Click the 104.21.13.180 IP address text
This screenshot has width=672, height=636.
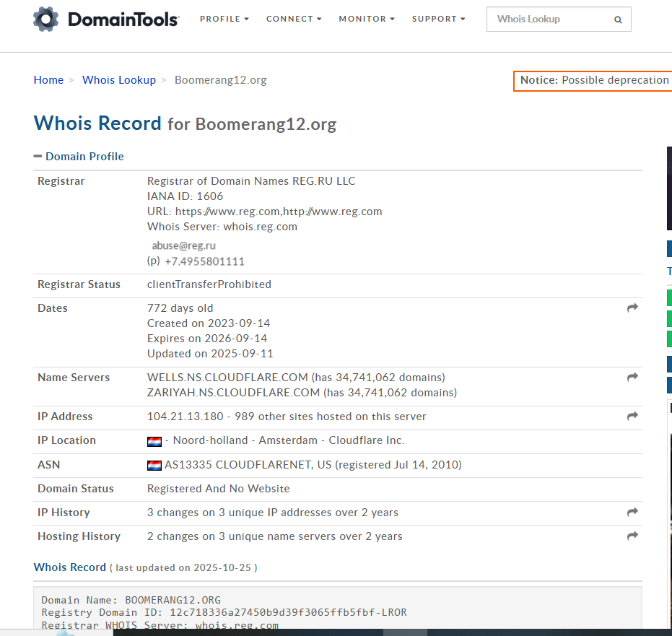[x=185, y=417]
